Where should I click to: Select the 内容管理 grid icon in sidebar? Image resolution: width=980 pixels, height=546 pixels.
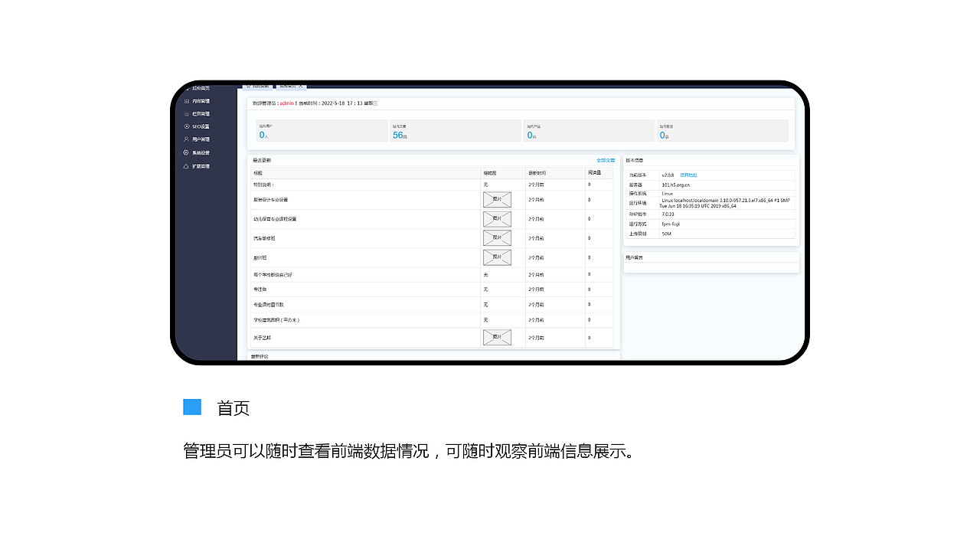(x=188, y=100)
